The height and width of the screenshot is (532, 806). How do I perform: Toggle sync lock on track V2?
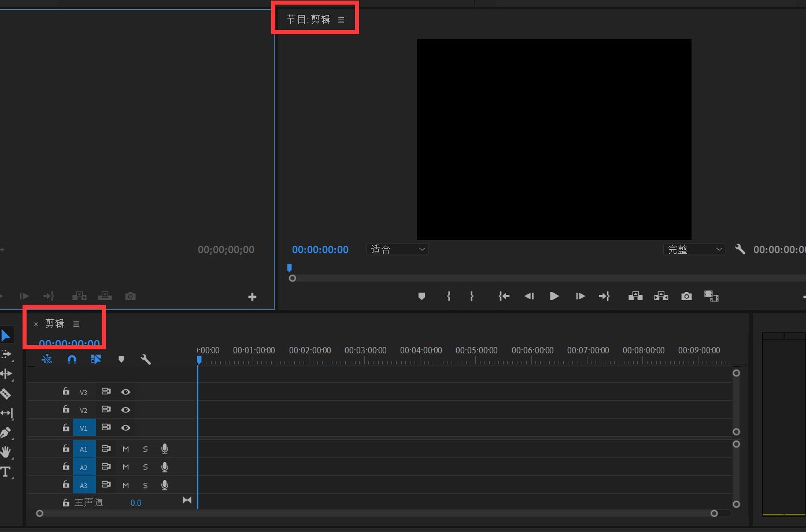tap(106, 409)
